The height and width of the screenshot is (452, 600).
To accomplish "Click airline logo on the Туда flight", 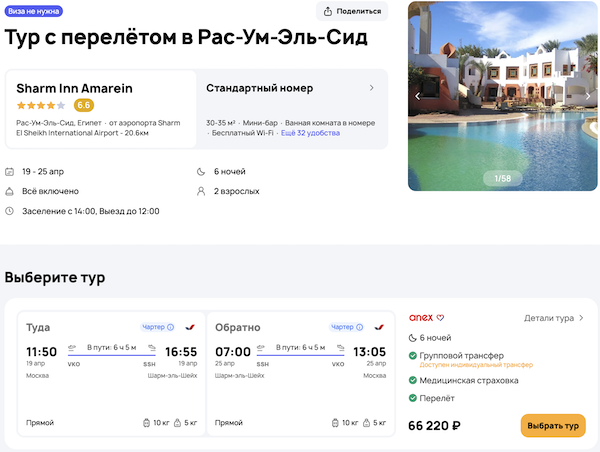I will [190, 326].
